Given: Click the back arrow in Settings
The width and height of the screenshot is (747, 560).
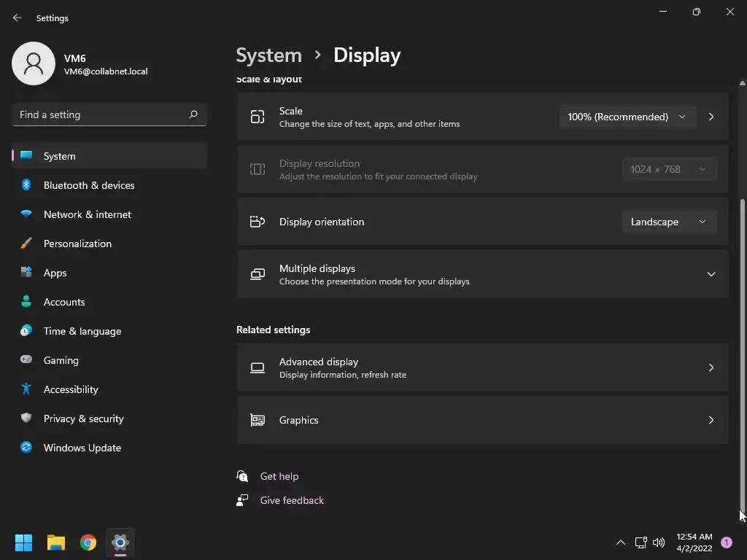Looking at the screenshot, I should [18, 17].
